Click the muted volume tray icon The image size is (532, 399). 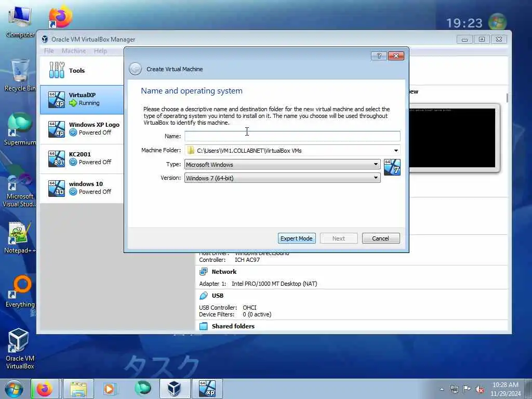[x=480, y=390]
